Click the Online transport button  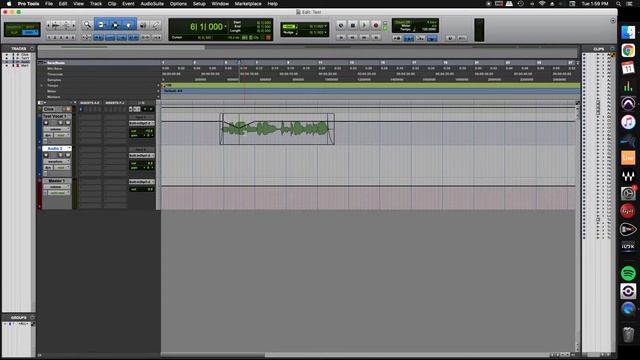(341, 25)
